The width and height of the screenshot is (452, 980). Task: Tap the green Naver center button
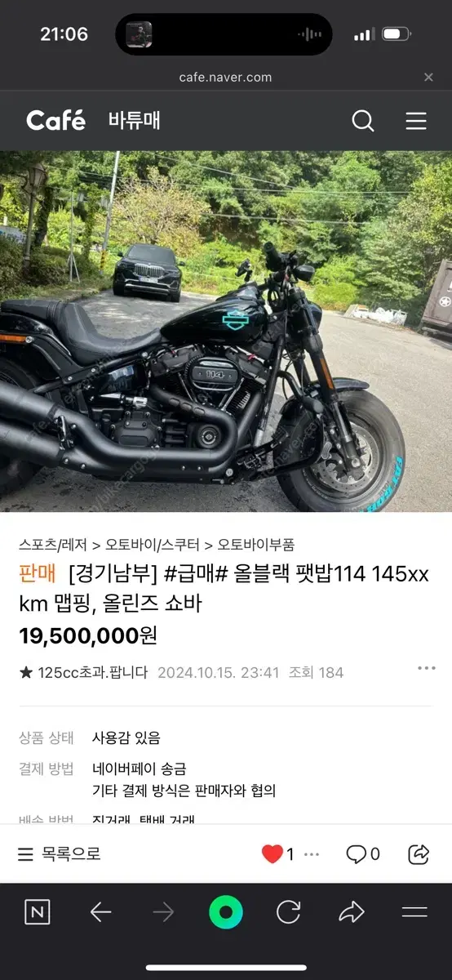tap(226, 912)
